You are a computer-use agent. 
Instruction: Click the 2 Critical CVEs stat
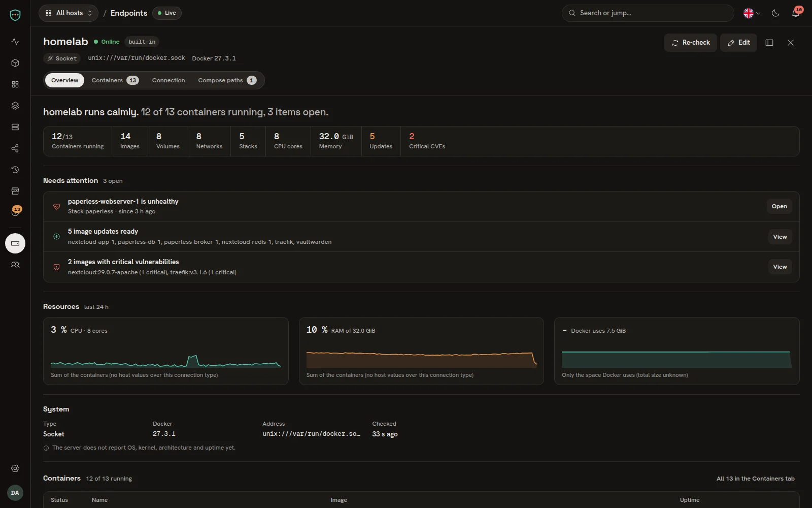coord(427,141)
